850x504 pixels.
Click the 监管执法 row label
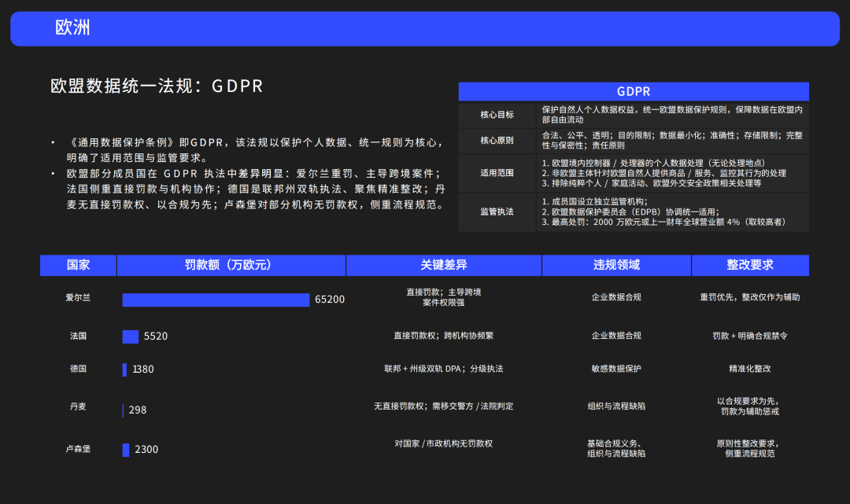tap(497, 212)
